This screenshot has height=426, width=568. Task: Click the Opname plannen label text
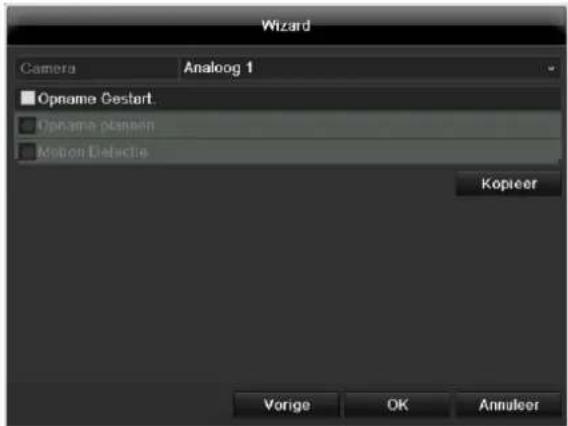pos(96,126)
